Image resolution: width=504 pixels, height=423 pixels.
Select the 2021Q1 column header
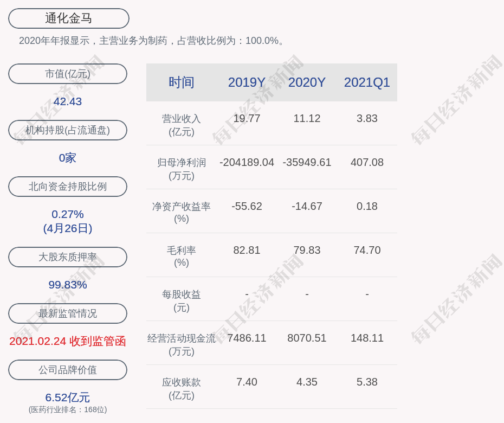click(367, 82)
